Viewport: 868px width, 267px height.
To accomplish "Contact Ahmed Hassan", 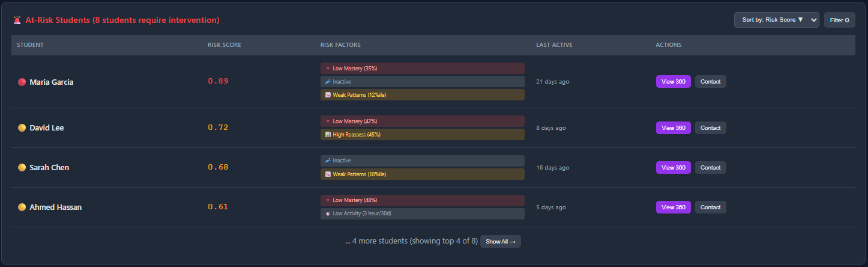I will 710,207.
